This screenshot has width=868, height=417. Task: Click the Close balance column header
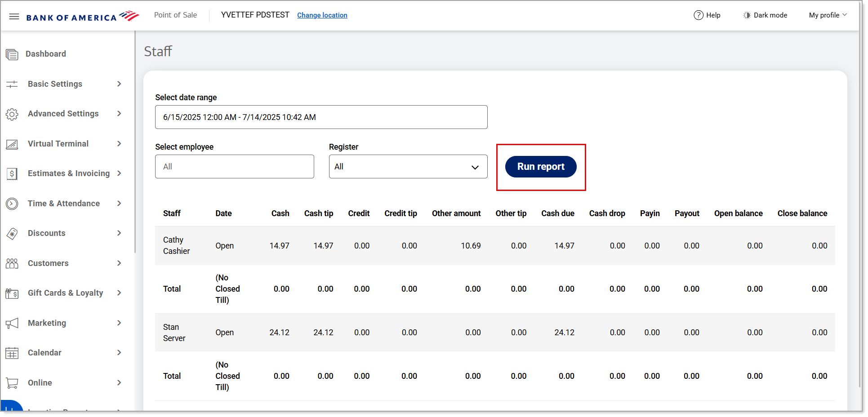[x=802, y=213]
